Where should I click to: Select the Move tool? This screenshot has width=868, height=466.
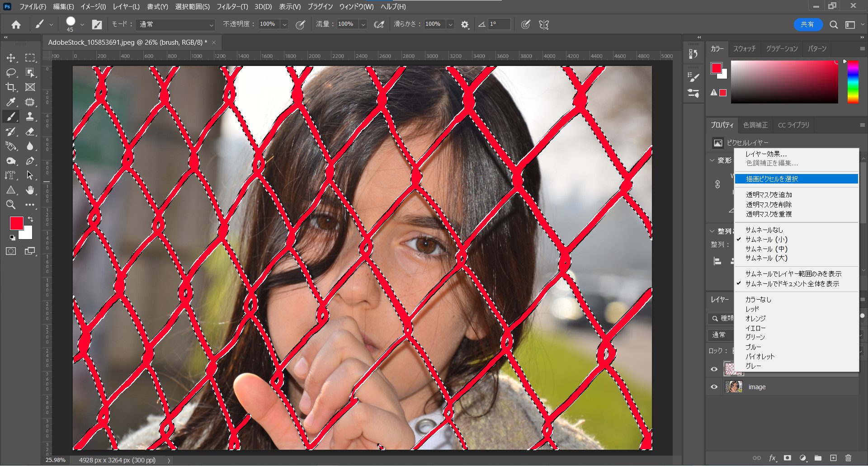coord(11,58)
